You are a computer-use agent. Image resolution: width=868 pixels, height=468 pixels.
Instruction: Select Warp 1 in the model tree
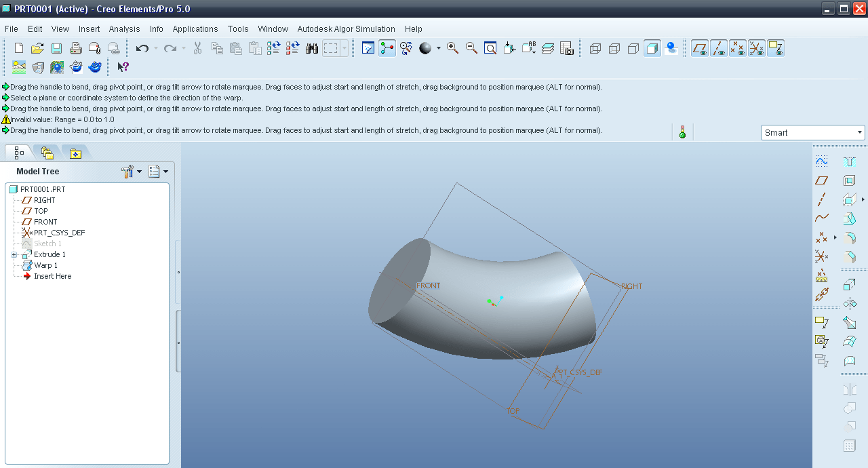tap(45, 265)
